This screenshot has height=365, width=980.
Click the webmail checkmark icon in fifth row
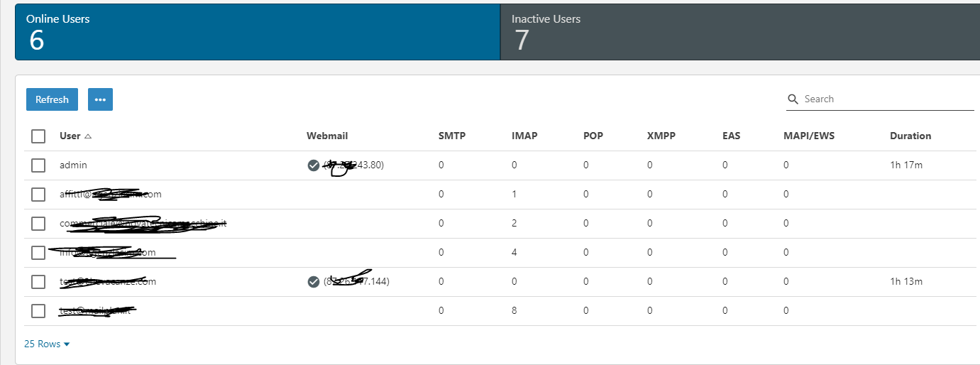(313, 282)
